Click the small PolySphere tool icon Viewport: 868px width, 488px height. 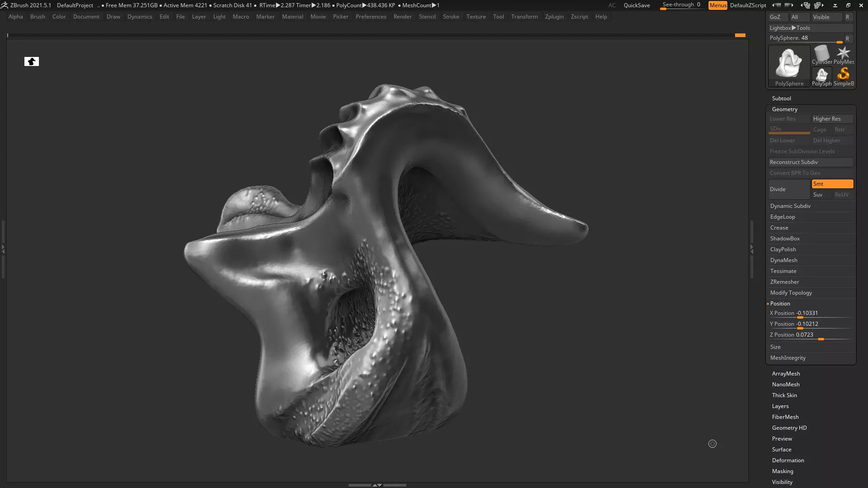(x=821, y=76)
